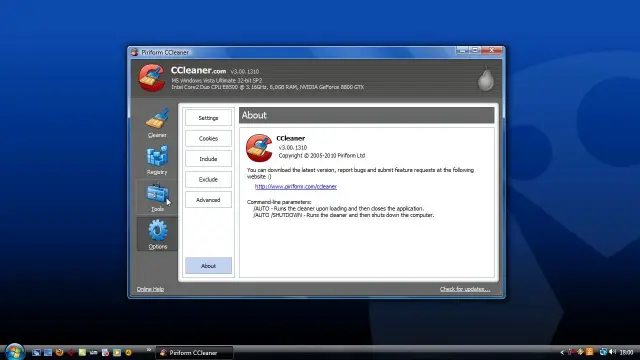The height and width of the screenshot is (360, 640).
Task: Open the Advanced options tab
Action: (x=208, y=200)
